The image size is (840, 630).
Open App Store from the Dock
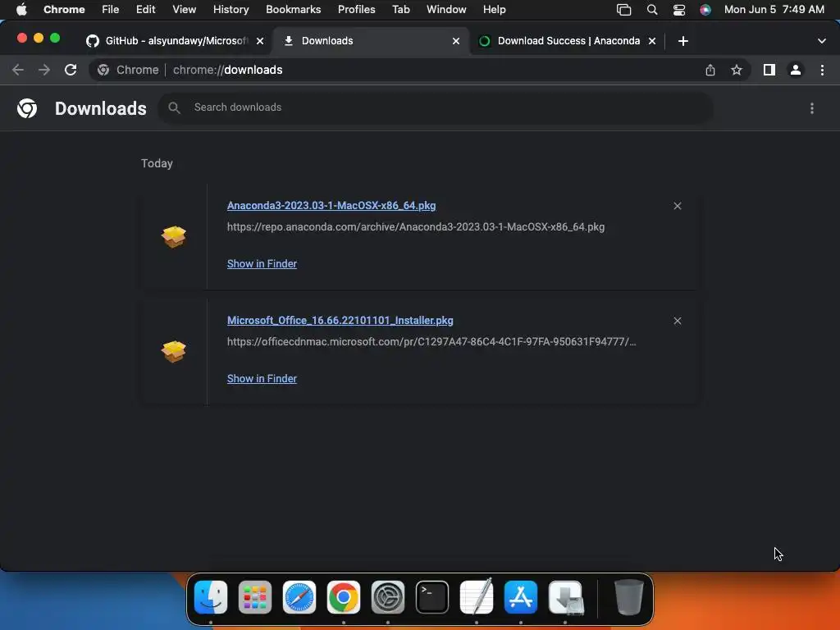pyautogui.click(x=521, y=597)
